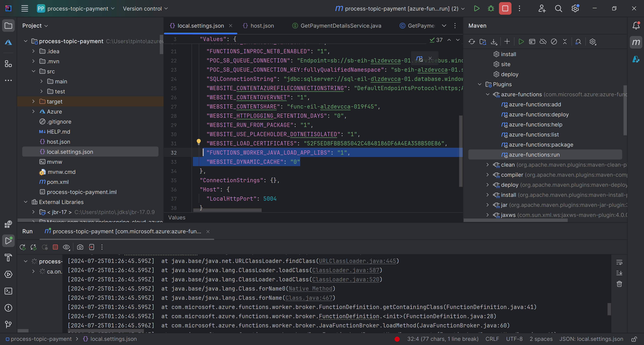Reload all Maven projects

point(471,42)
